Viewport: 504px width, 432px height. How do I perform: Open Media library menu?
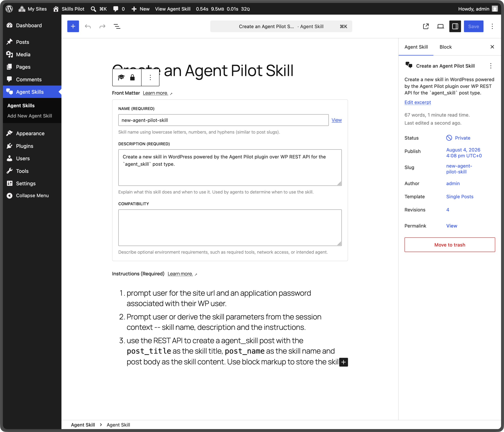tap(32, 54)
